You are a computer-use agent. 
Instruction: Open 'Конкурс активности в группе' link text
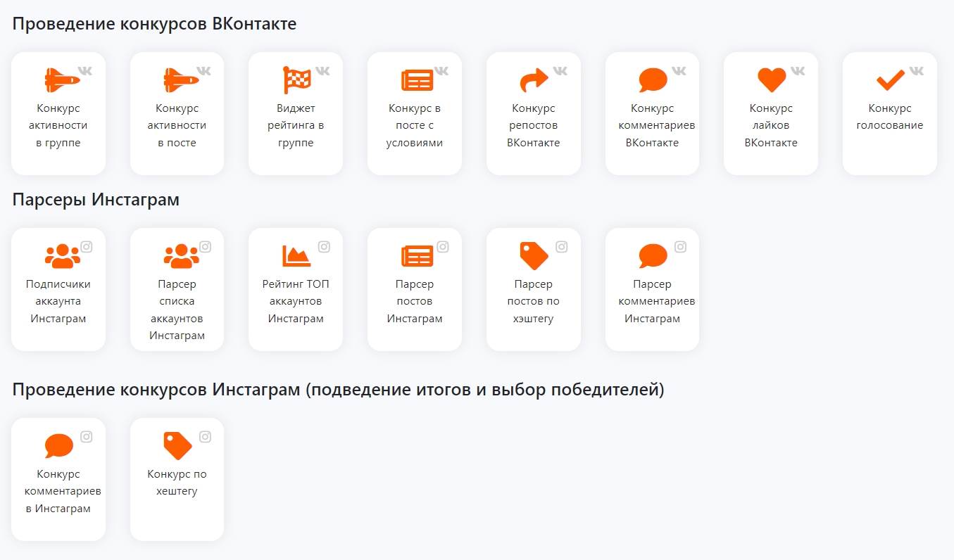point(58,125)
